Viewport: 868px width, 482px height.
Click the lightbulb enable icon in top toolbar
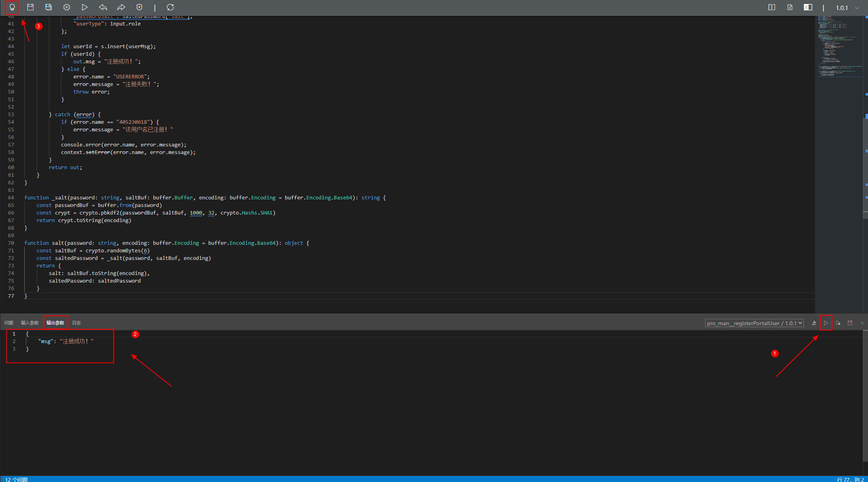tap(12, 7)
